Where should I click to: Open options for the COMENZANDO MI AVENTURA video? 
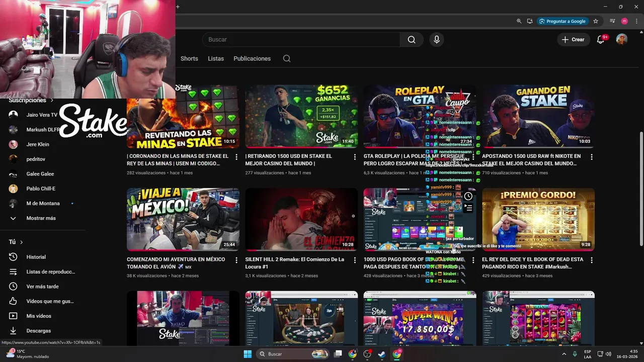pyautogui.click(x=236, y=260)
